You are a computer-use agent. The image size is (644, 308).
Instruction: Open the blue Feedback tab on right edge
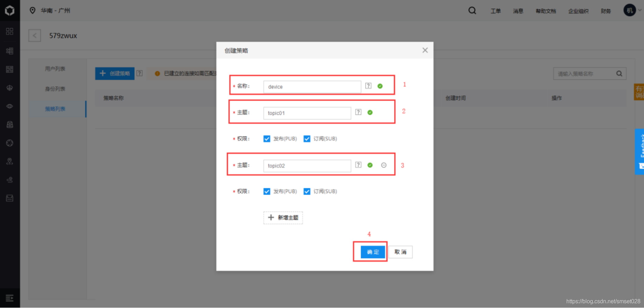639,152
